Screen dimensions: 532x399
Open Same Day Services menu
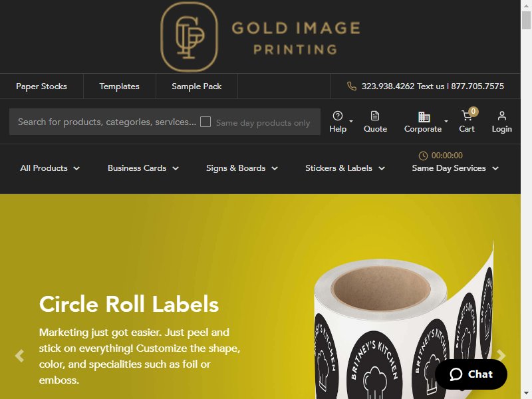(x=455, y=168)
